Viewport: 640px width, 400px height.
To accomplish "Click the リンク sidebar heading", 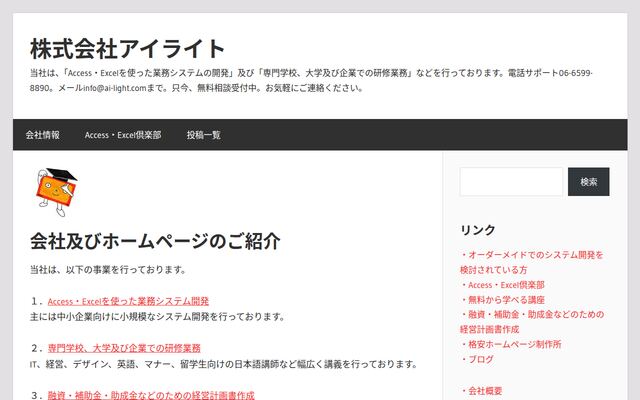I will click(478, 230).
